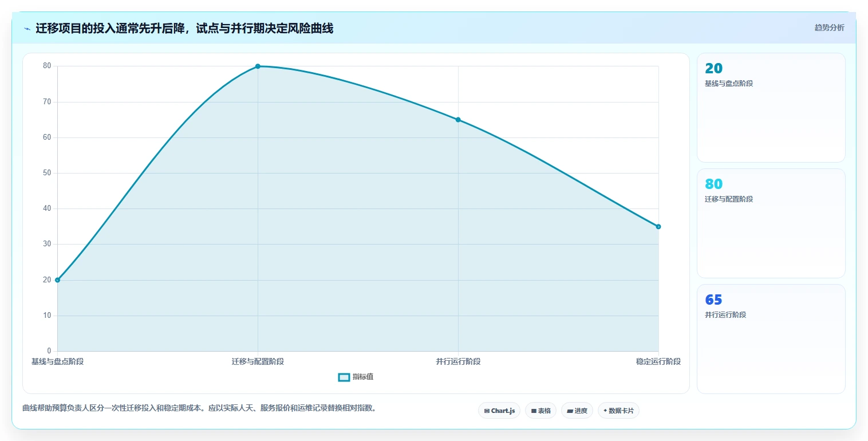
Task: Select the Chart.js tag chip
Action: pyautogui.click(x=499, y=411)
